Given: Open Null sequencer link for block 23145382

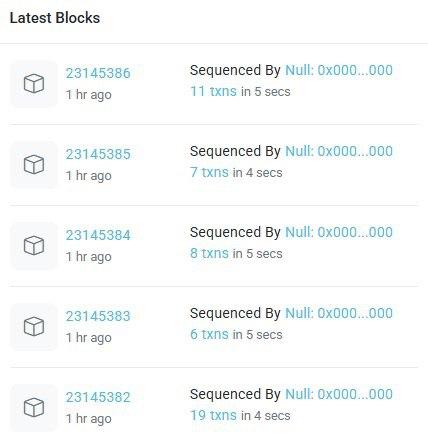Looking at the screenshot, I should pyautogui.click(x=339, y=394).
